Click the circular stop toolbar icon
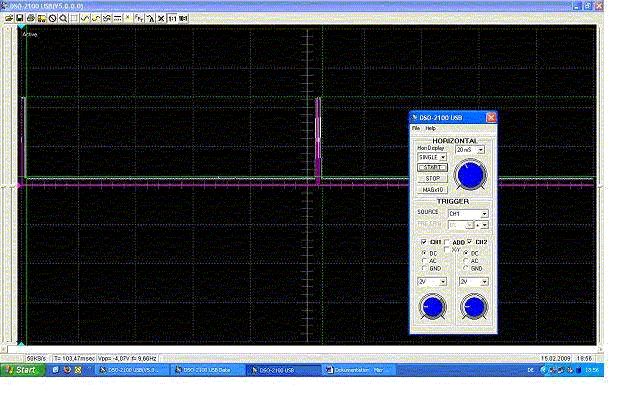Image resolution: width=640 pixels, height=400 pixels. pos(52,18)
